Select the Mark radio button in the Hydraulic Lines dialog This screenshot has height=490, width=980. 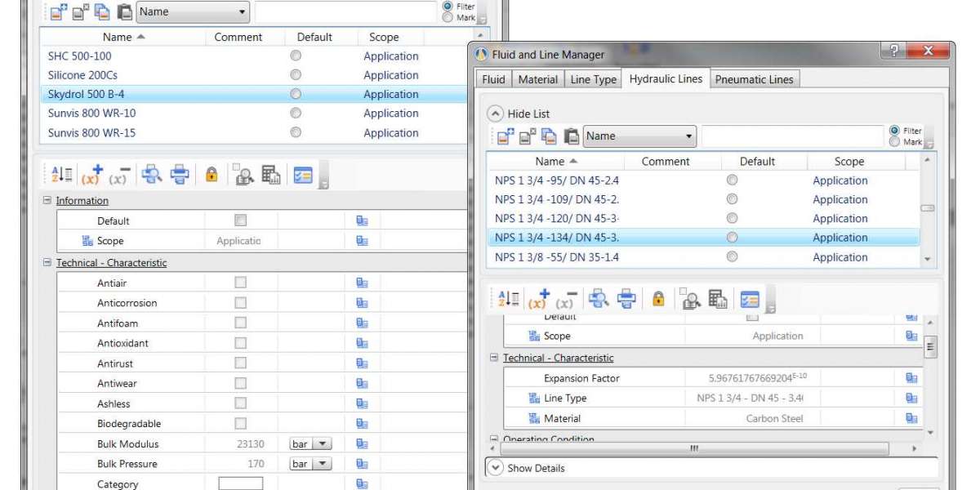click(894, 142)
